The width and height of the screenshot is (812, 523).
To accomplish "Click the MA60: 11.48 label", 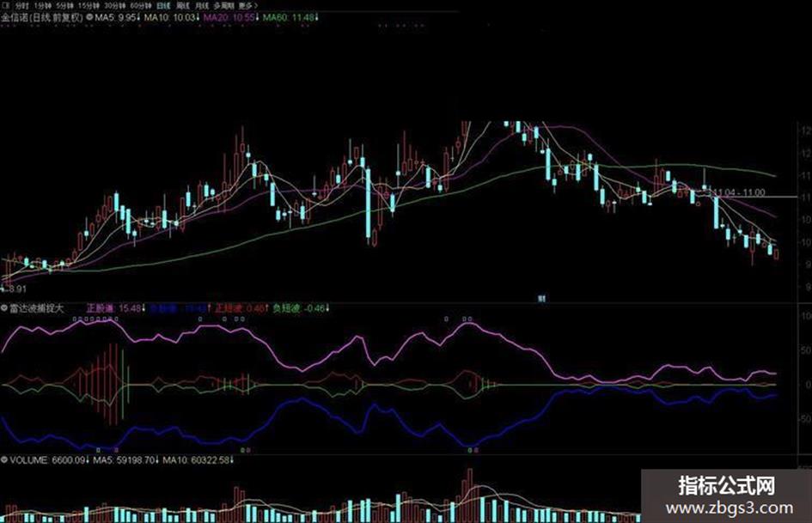I will coord(290,18).
